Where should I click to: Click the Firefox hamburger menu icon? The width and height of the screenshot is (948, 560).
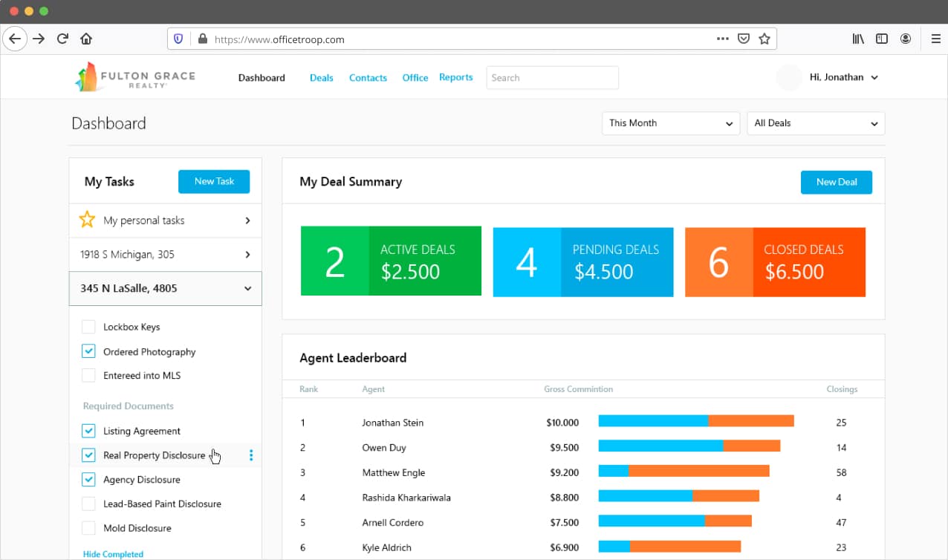[936, 39]
